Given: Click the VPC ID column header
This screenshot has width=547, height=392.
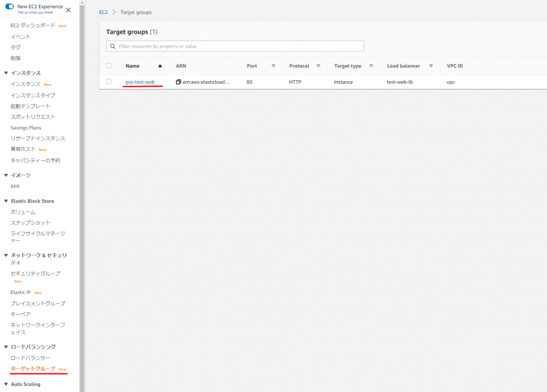Looking at the screenshot, I should (x=455, y=66).
